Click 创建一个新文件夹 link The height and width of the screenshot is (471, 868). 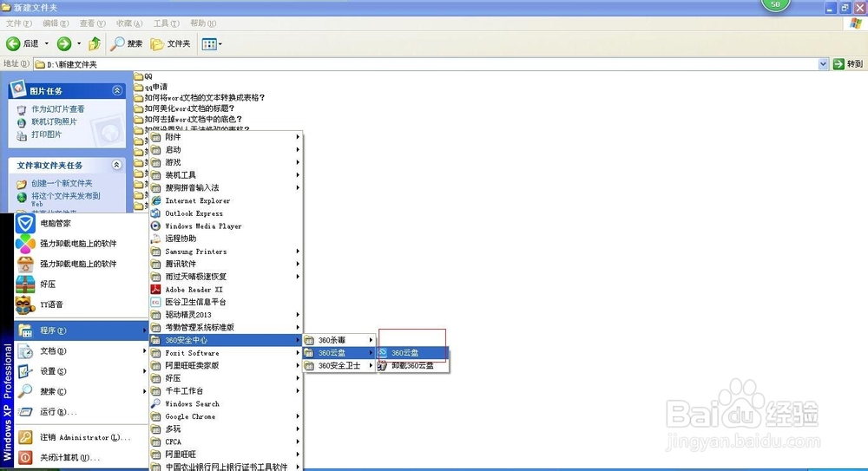coord(62,183)
